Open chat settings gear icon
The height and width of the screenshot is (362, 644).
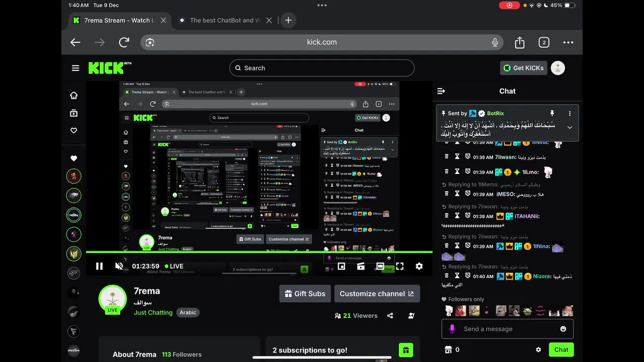point(538,349)
